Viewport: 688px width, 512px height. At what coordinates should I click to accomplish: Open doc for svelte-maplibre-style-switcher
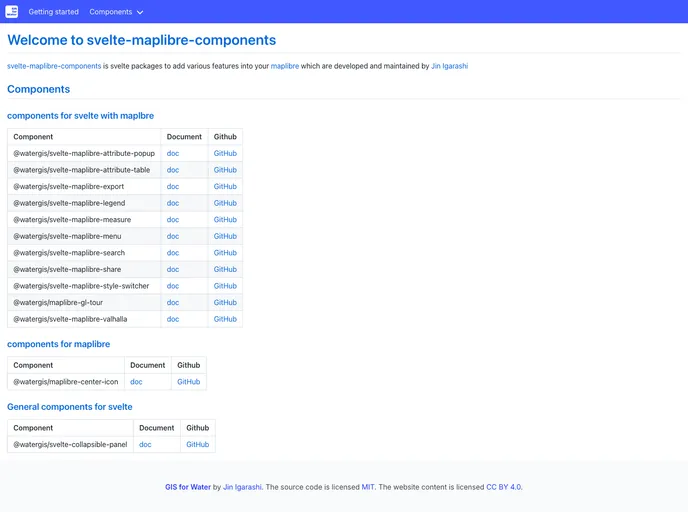tap(173, 286)
